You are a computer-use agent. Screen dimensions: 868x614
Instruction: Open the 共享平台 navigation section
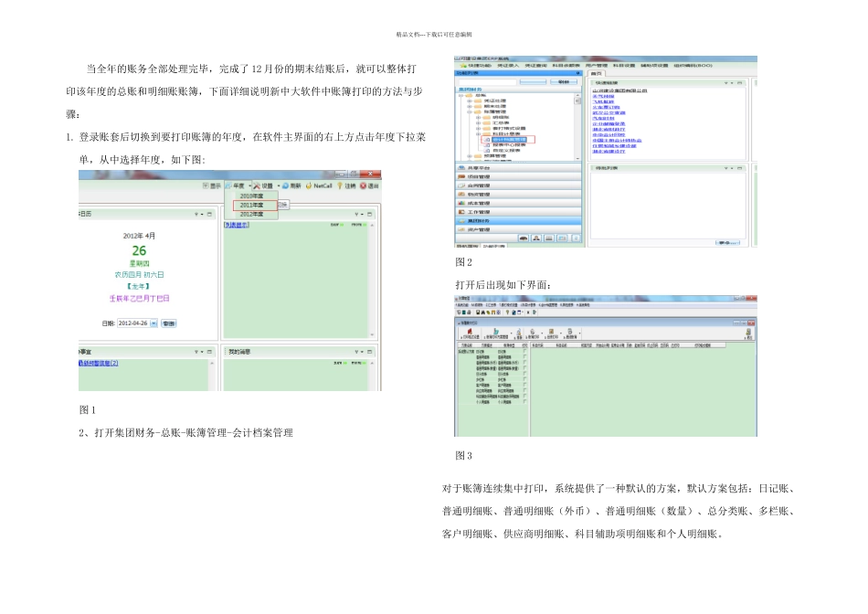click(519, 168)
